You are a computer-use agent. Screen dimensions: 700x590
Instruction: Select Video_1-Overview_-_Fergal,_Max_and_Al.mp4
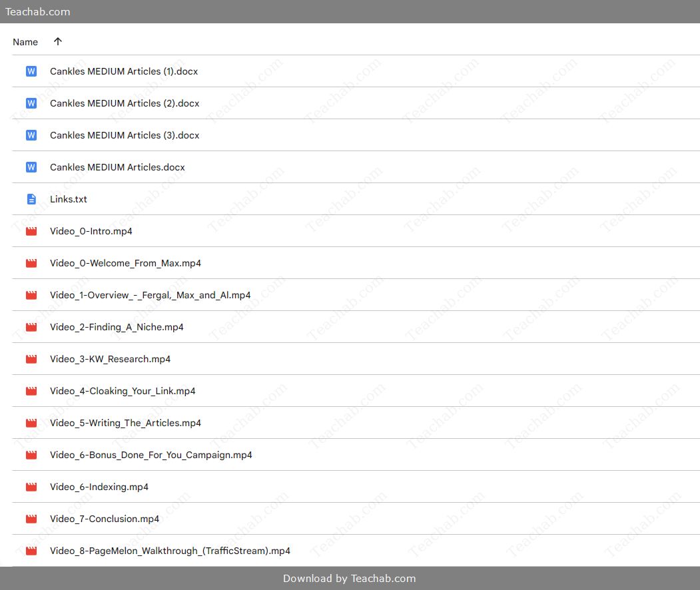[150, 295]
